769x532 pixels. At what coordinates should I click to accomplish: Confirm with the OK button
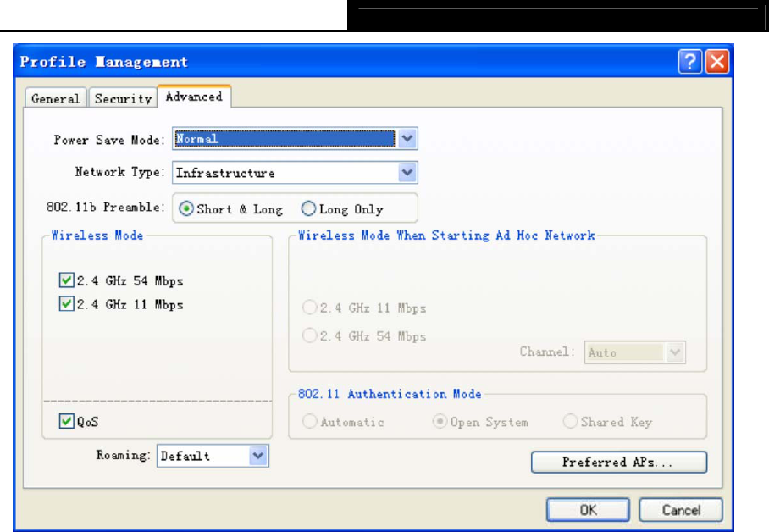[588, 510]
